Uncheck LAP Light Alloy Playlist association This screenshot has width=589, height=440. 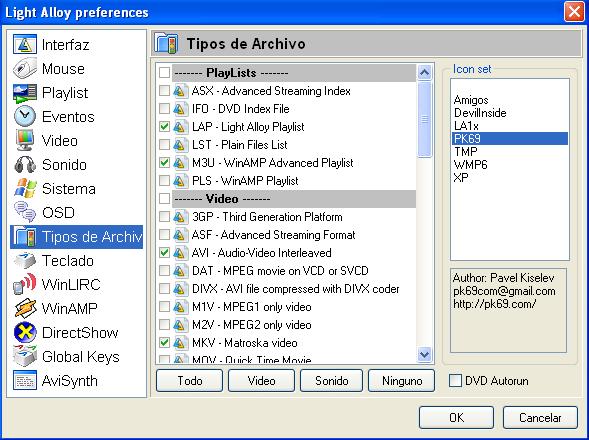coord(164,127)
